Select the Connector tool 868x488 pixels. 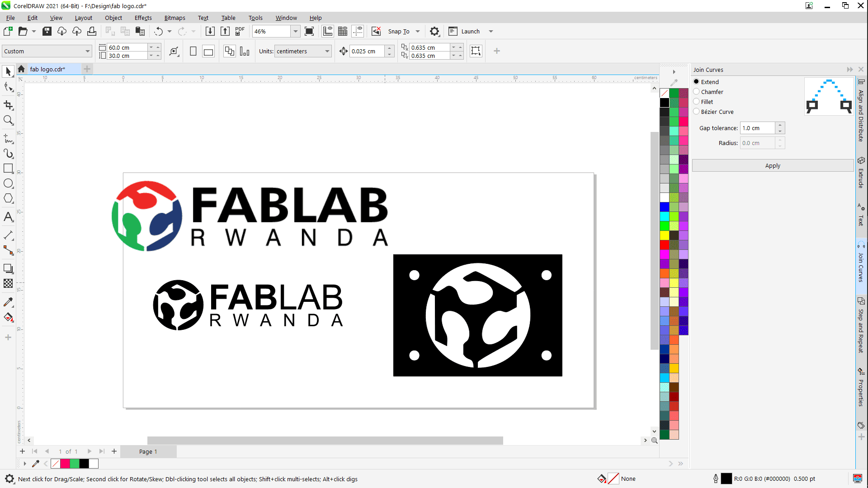(8, 250)
